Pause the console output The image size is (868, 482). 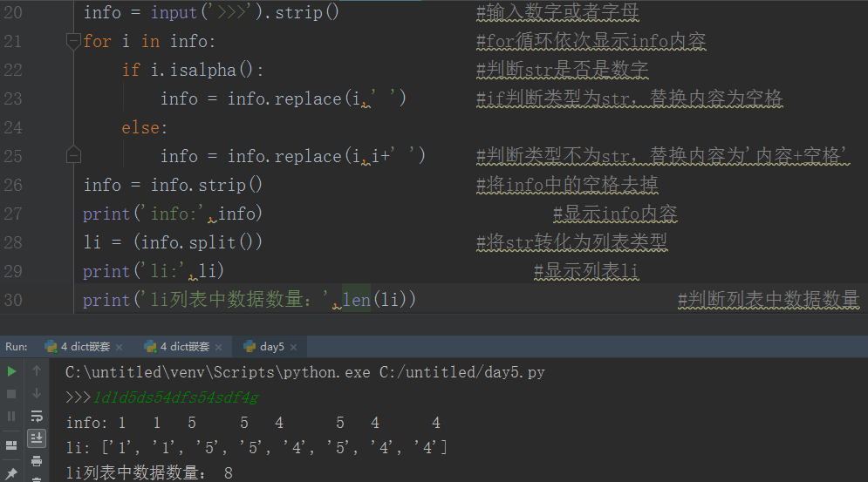[11, 416]
